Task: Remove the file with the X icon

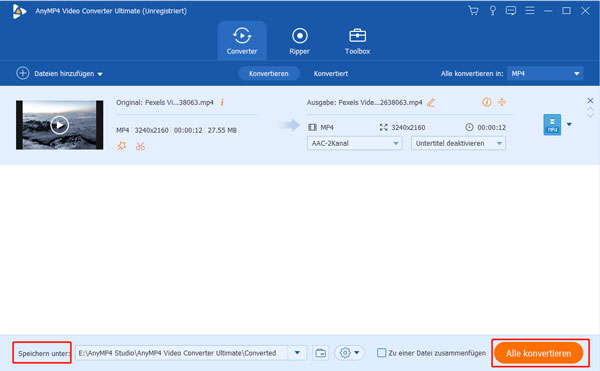Action: [590, 101]
